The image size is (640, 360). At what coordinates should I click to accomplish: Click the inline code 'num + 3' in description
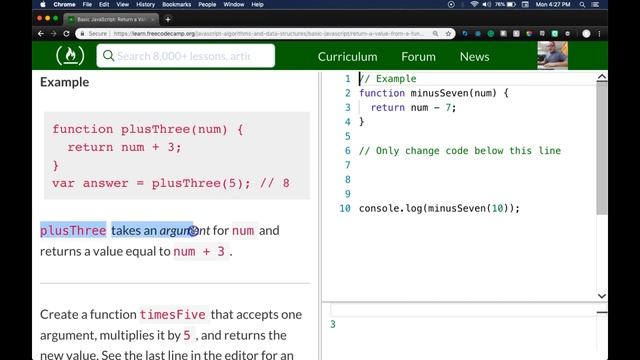pos(199,251)
